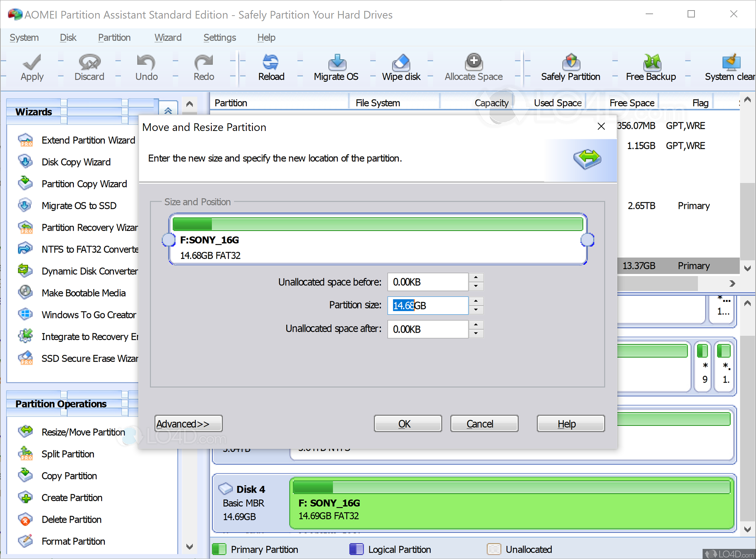756x559 pixels.
Task: Confirm resize by clicking OK
Action: [x=407, y=423]
